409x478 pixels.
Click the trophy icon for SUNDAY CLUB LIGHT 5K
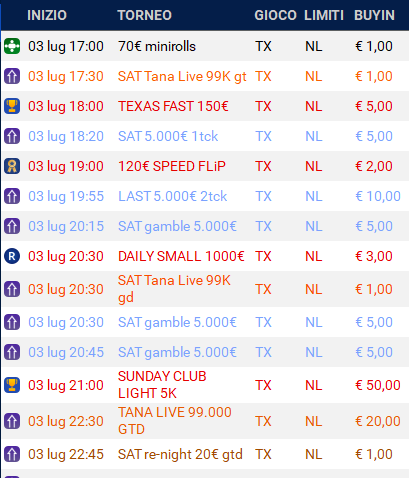pos(12,385)
